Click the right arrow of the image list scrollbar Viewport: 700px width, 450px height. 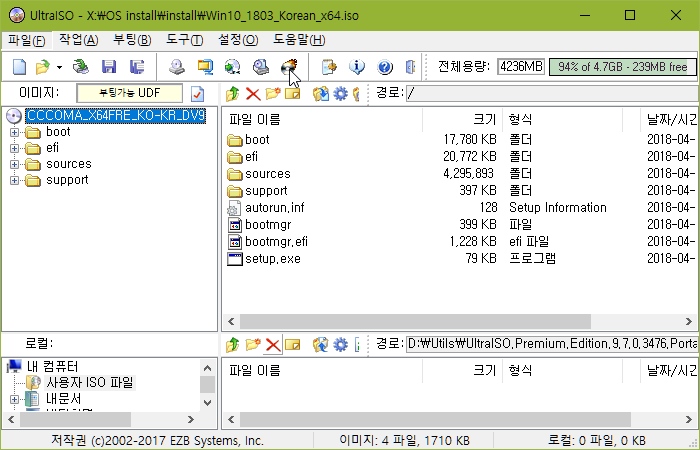(688, 321)
